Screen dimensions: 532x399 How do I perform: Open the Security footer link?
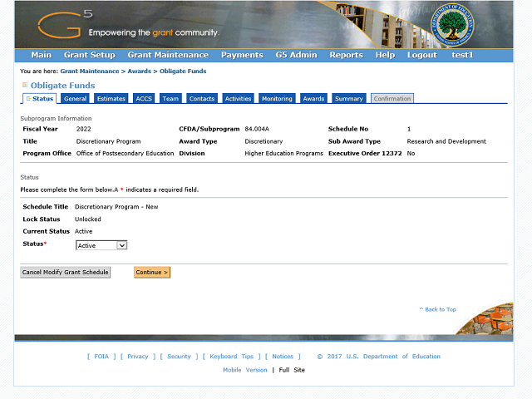coord(180,357)
